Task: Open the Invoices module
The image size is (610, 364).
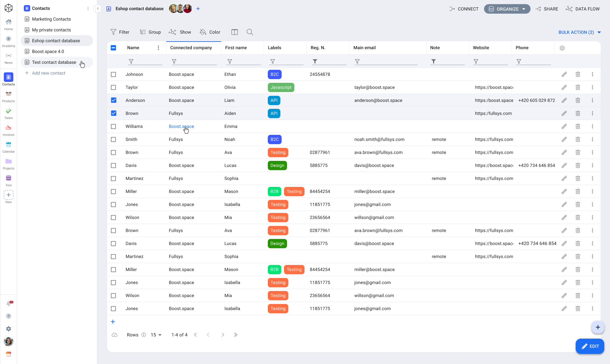Action: click(8, 129)
